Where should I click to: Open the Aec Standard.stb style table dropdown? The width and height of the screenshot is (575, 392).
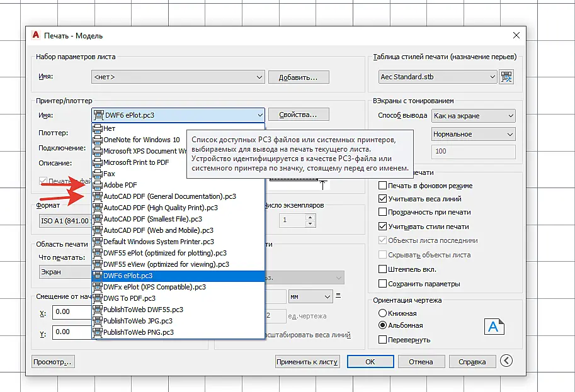coord(438,77)
